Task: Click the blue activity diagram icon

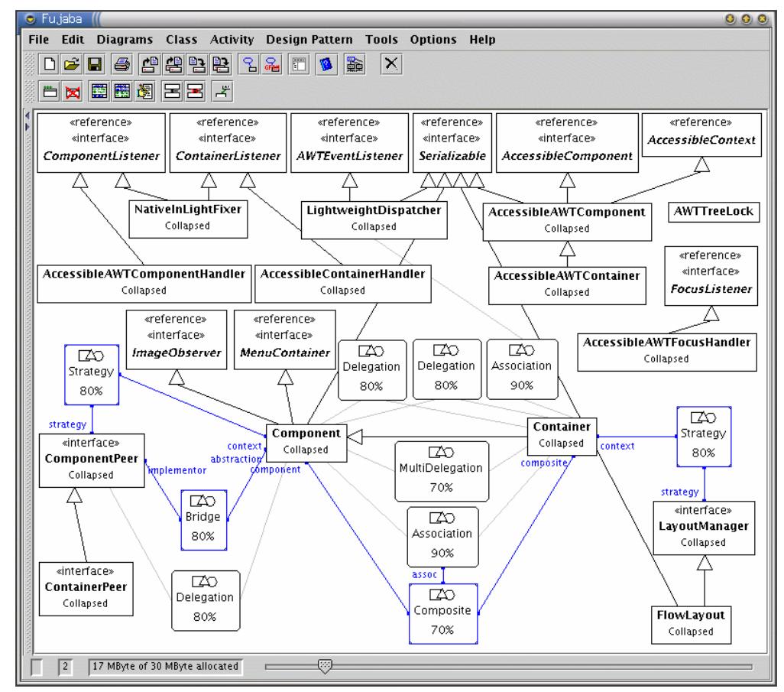Action: click(x=248, y=64)
